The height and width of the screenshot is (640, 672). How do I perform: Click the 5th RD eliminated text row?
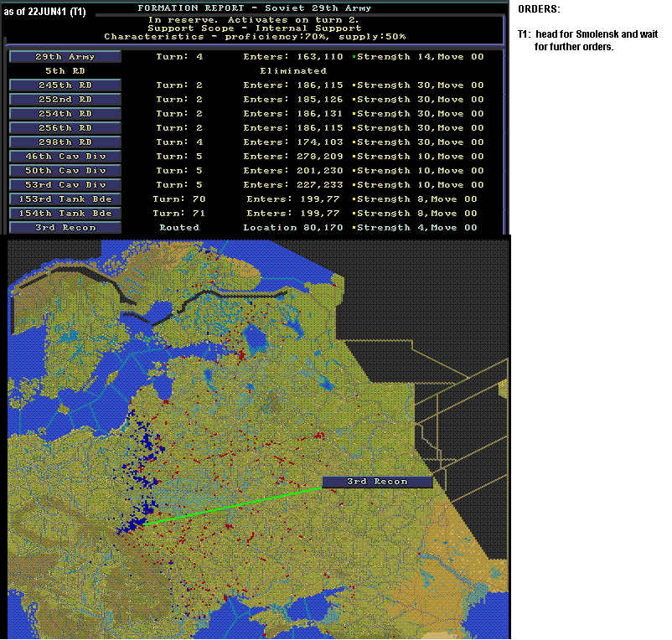(185, 70)
